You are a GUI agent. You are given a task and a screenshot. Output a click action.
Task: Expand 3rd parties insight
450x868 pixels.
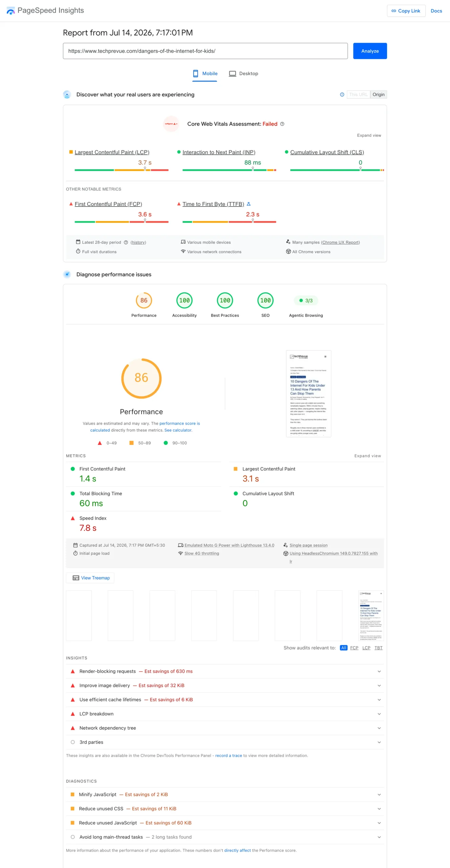pyautogui.click(x=225, y=743)
